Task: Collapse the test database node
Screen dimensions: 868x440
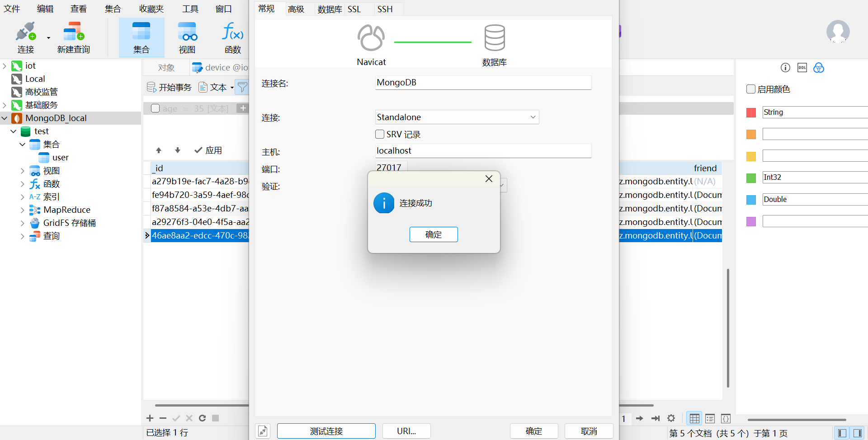Action: coord(14,131)
